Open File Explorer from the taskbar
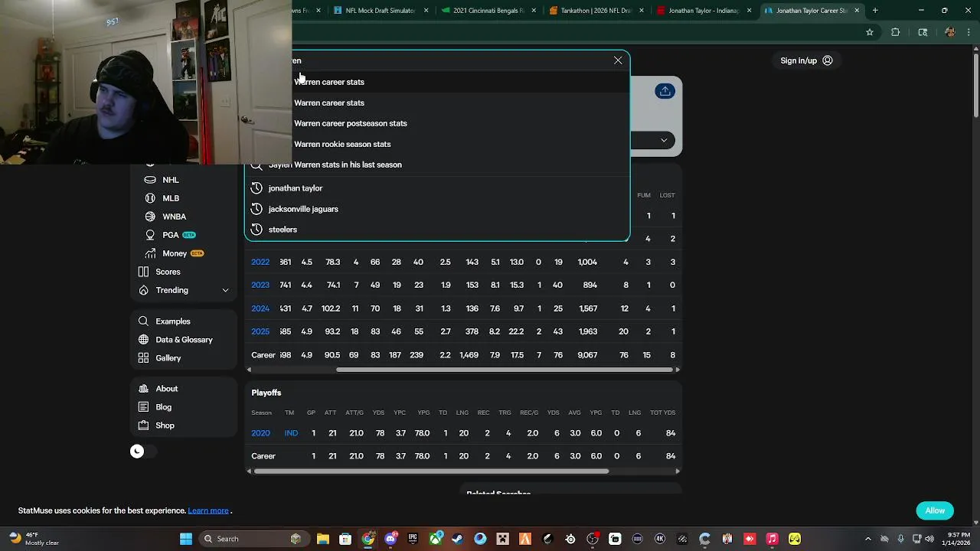The height and width of the screenshot is (551, 980). tap(322, 539)
